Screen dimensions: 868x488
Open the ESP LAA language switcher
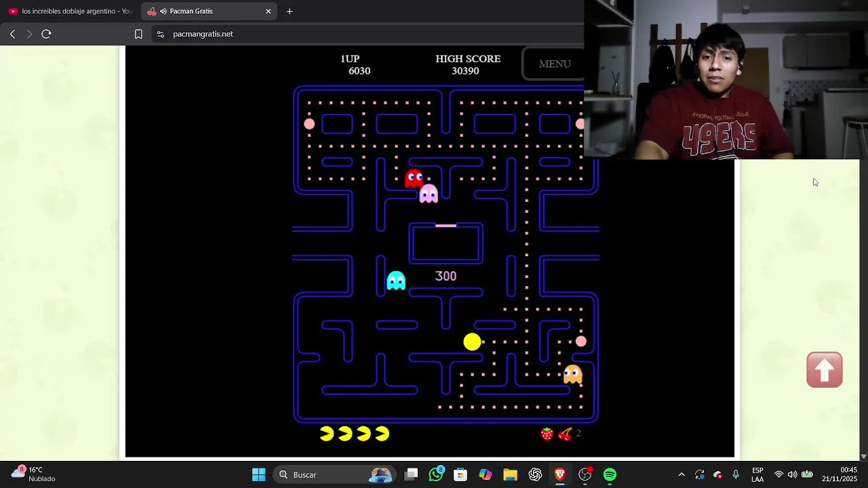click(757, 474)
